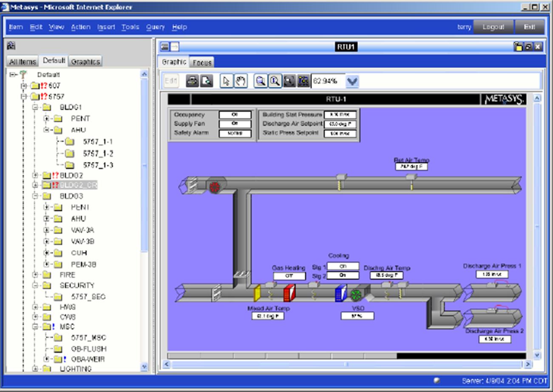Expand the FIRE folder in tree
553x392 pixels.
click(35, 275)
